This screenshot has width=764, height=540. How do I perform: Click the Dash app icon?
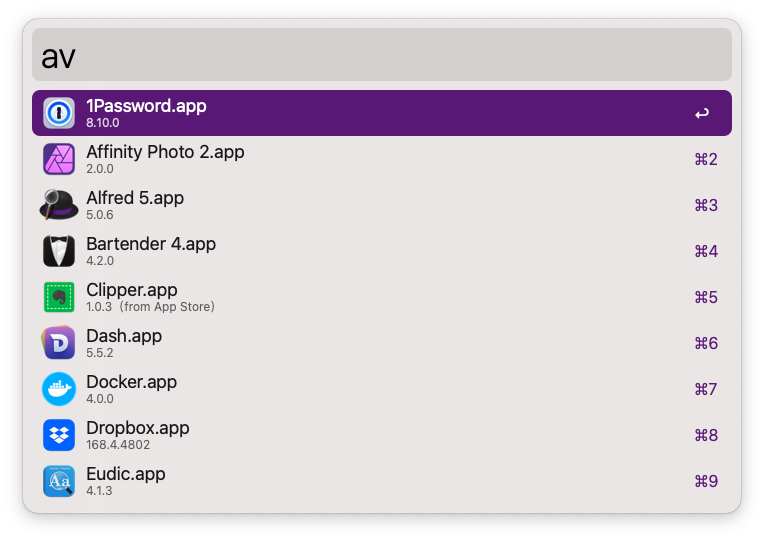click(59, 343)
